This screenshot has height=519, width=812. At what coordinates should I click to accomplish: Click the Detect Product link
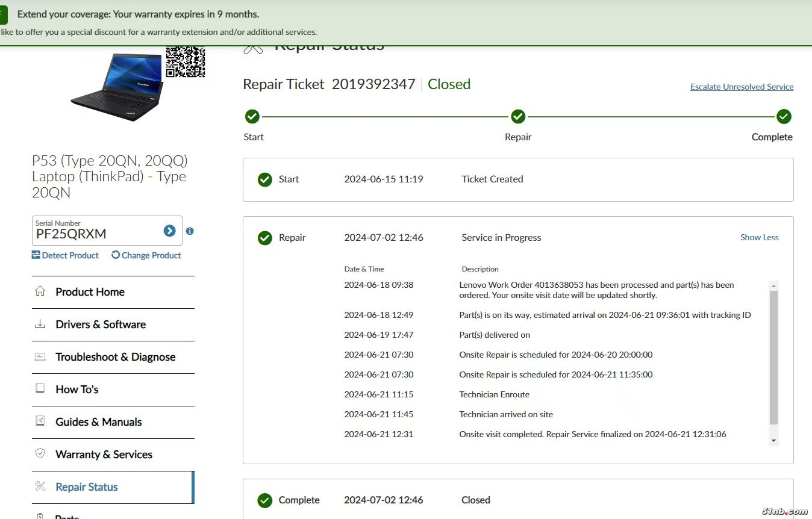(x=65, y=255)
